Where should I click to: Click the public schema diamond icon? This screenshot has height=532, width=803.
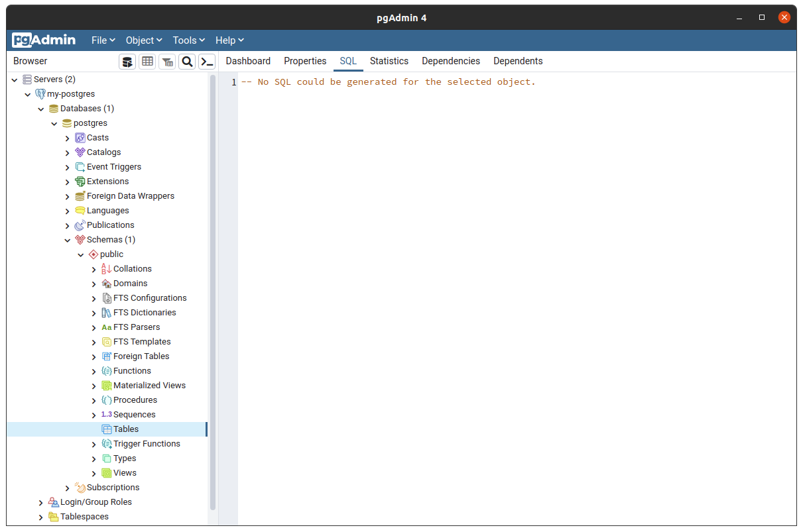pyautogui.click(x=93, y=254)
